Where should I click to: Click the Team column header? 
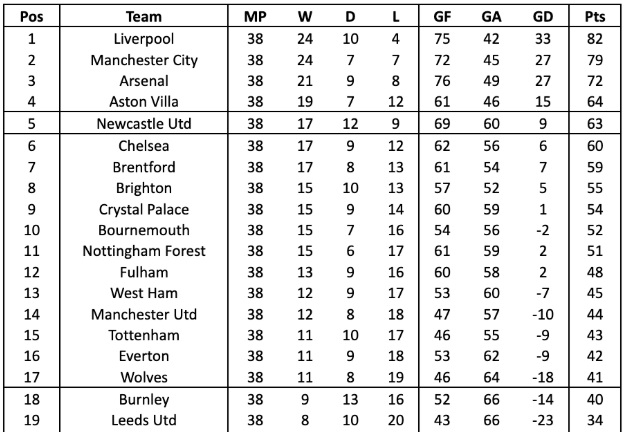(x=144, y=17)
